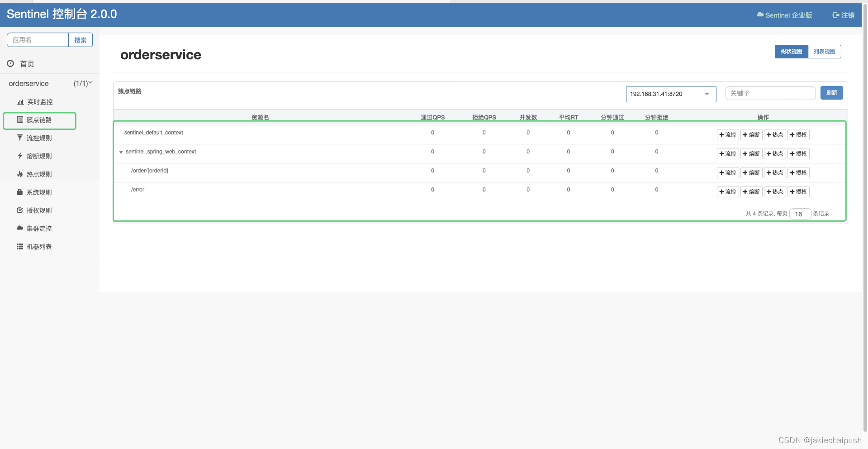Viewport: 868px width, 449px height.
Task: Click the 刷新 refresh button
Action: (831, 93)
